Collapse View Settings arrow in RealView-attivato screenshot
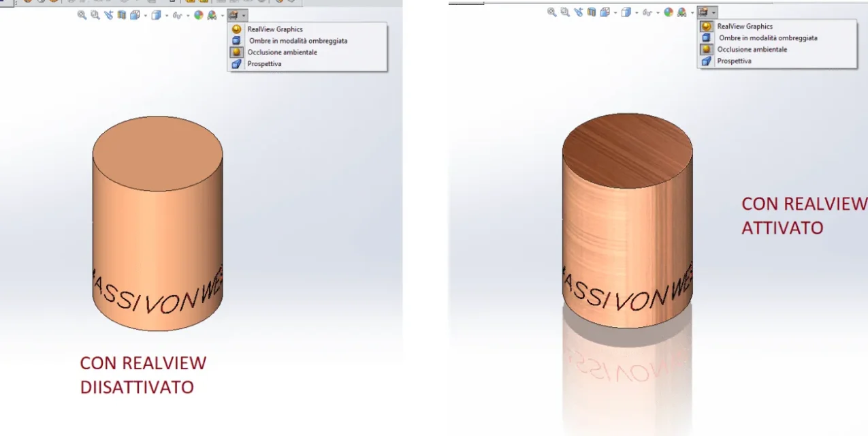868x436 pixels. click(713, 13)
